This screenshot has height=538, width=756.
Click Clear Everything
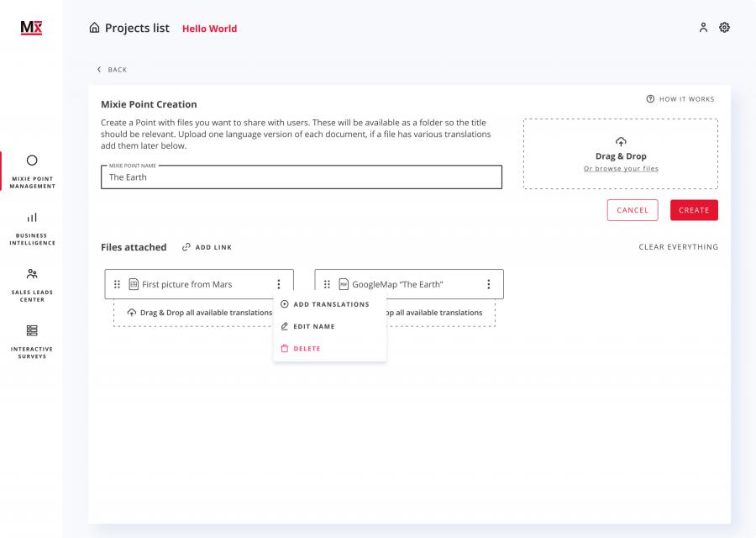[x=678, y=247]
